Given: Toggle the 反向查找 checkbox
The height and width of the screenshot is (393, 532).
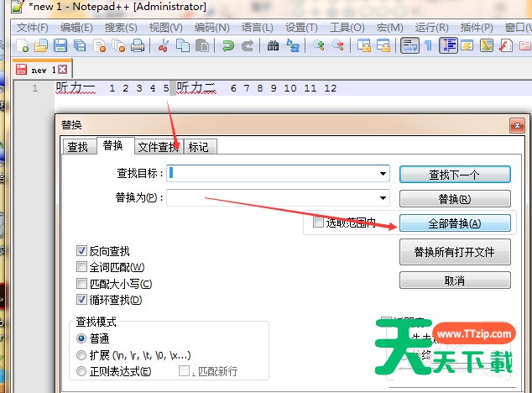Looking at the screenshot, I should point(81,251).
